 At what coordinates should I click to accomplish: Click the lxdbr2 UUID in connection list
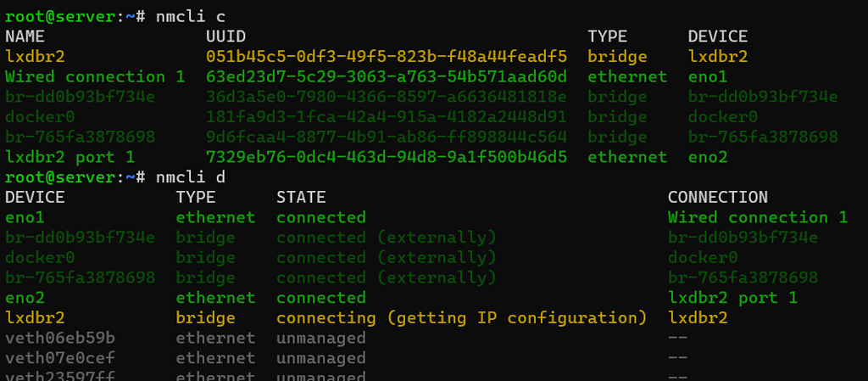tap(387, 57)
